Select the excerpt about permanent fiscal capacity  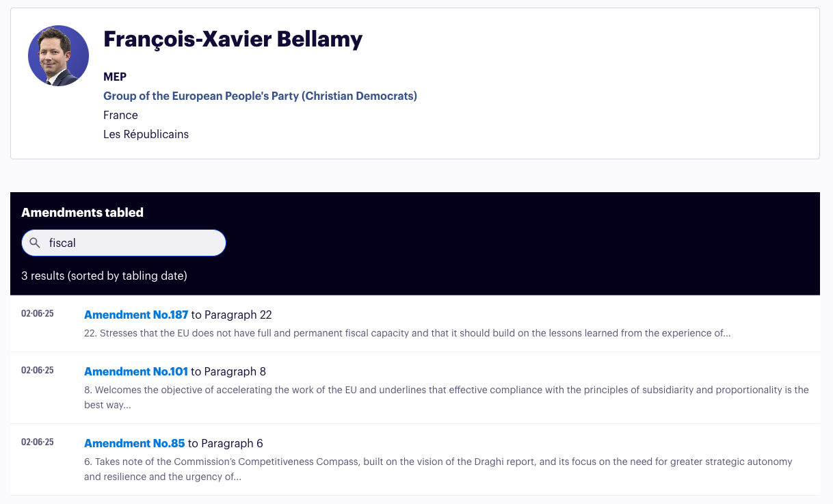click(x=407, y=334)
